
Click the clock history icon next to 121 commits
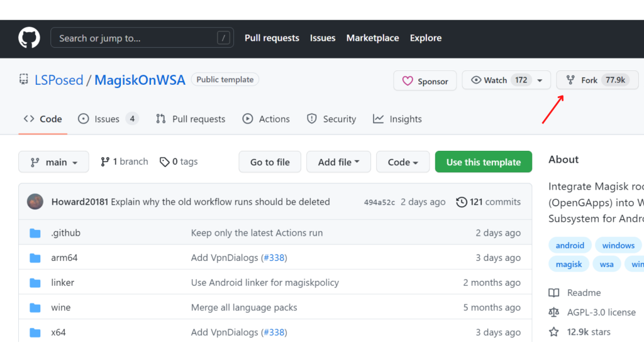pyautogui.click(x=462, y=202)
